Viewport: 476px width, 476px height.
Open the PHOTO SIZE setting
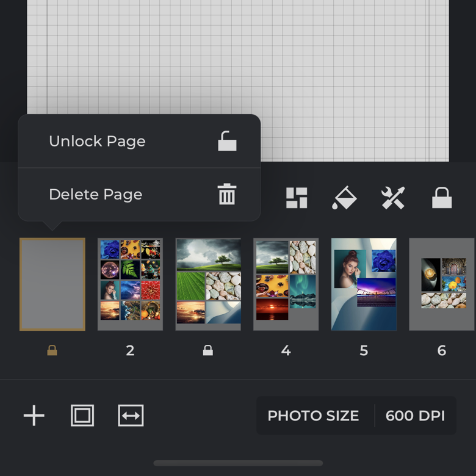313,416
